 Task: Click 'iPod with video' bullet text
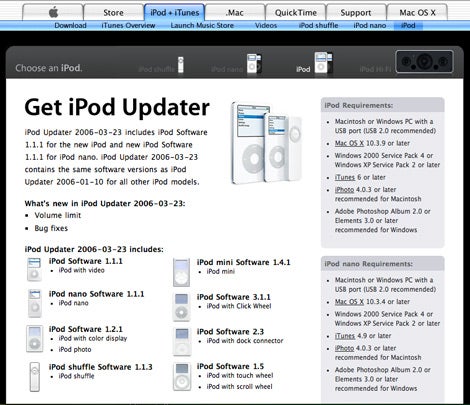[x=81, y=270]
